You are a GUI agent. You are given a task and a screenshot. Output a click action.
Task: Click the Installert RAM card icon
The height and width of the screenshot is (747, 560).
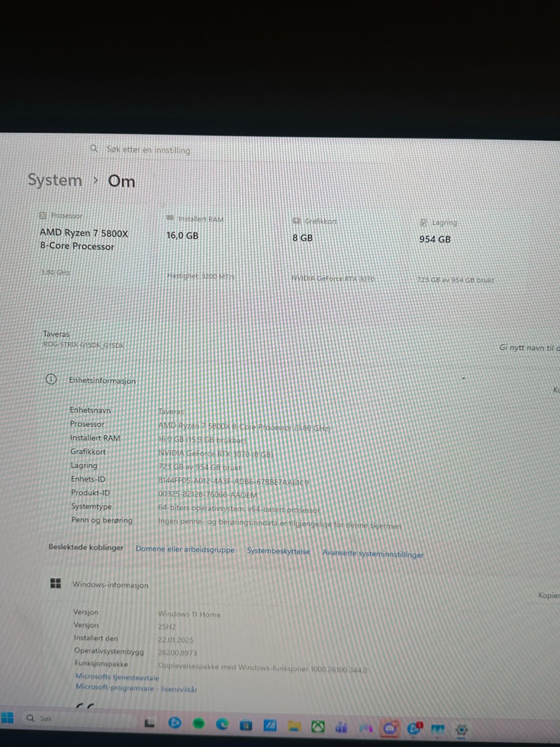170,218
